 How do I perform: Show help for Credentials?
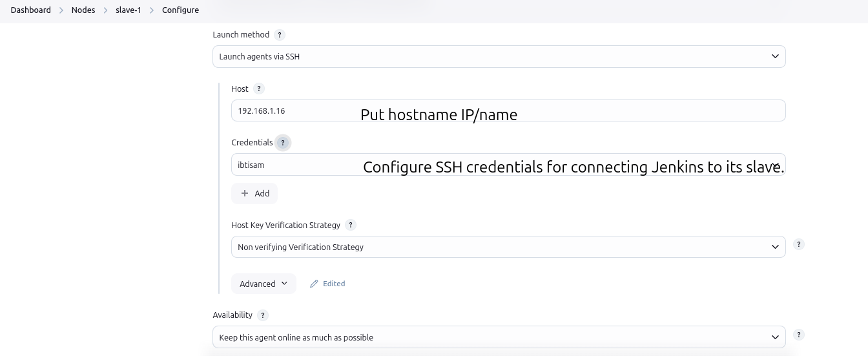pos(282,143)
